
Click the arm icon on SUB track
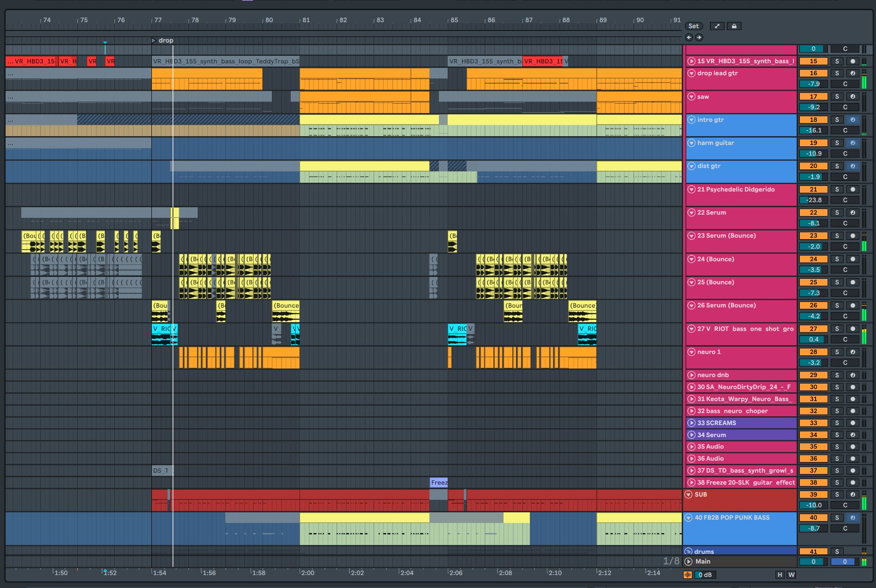[x=852, y=494]
